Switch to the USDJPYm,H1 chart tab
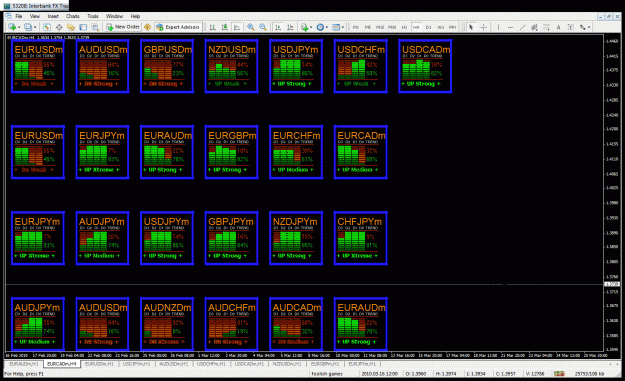This screenshot has width=625, height=381. (136, 364)
